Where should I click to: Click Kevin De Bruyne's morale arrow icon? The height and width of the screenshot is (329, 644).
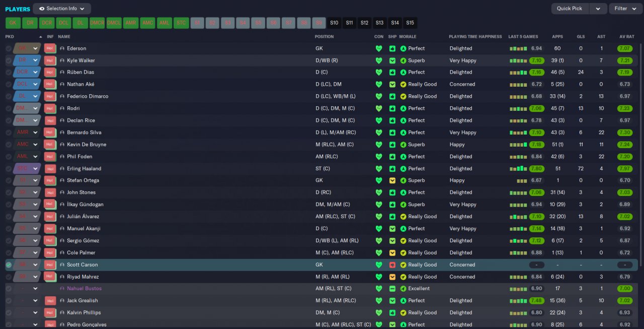point(403,145)
